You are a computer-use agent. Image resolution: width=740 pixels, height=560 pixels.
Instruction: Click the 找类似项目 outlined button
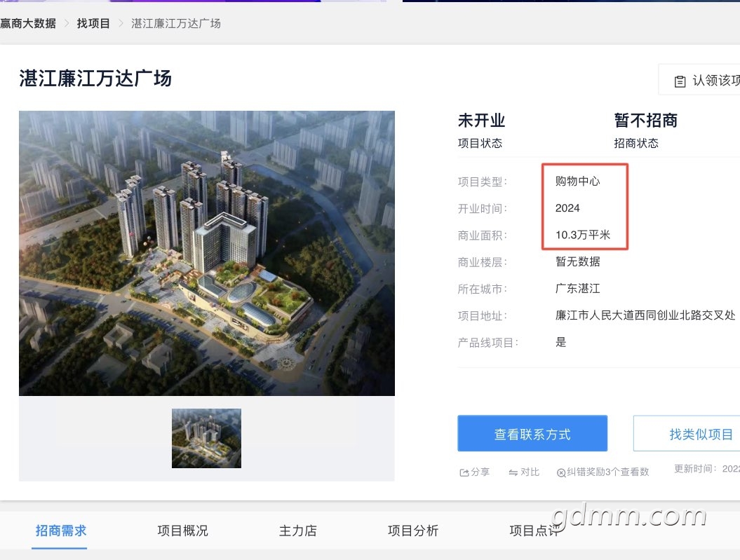[x=687, y=433]
